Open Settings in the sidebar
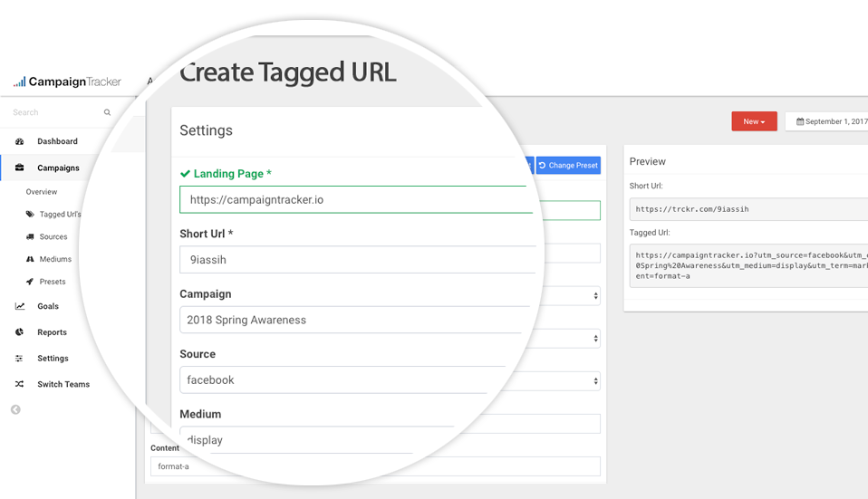This screenshot has width=868, height=499. [x=53, y=359]
